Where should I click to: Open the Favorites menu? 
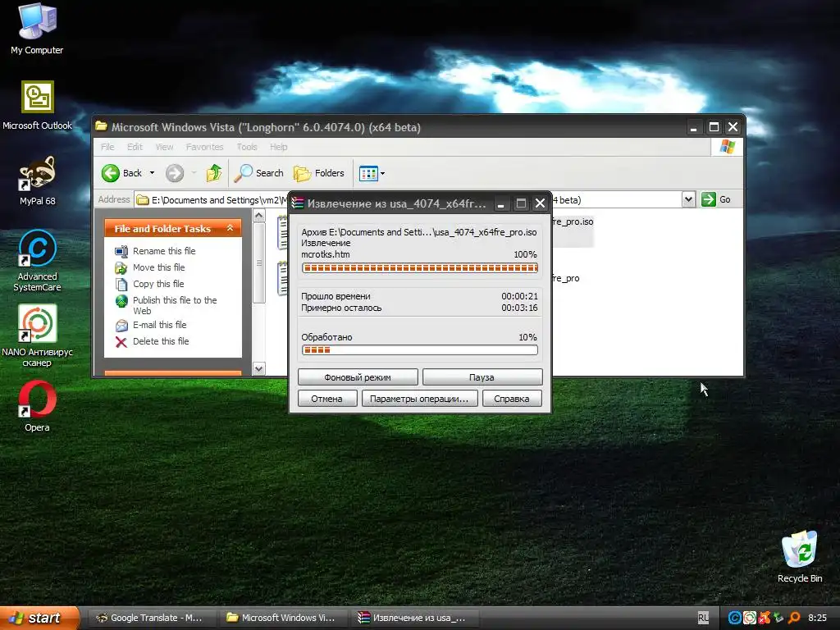204,147
